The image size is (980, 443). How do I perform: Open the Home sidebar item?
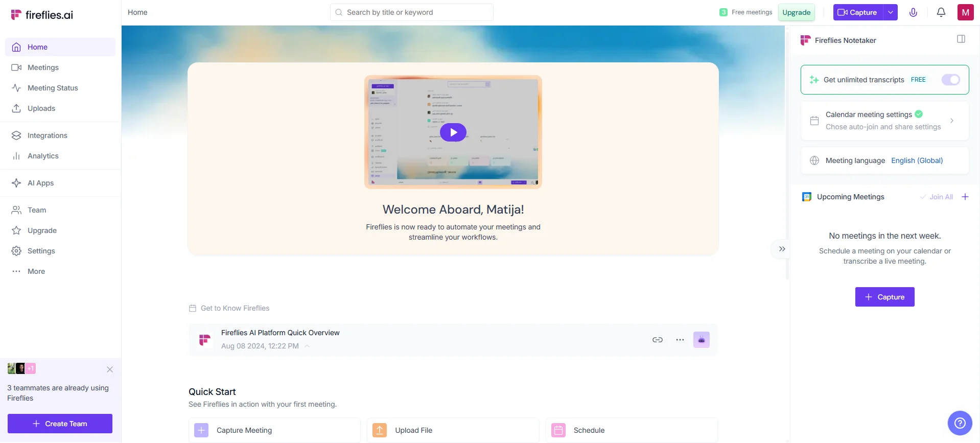pyautogui.click(x=60, y=47)
